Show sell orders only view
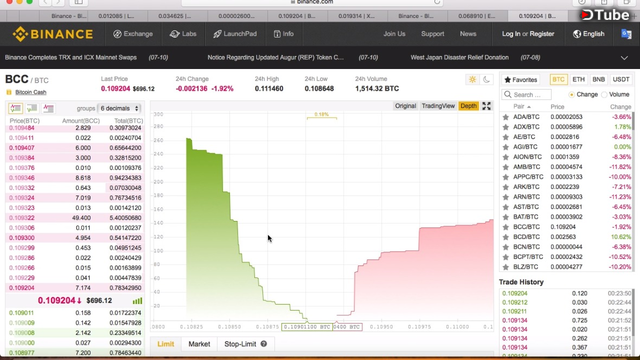This screenshot has height=360, width=640. [48, 108]
